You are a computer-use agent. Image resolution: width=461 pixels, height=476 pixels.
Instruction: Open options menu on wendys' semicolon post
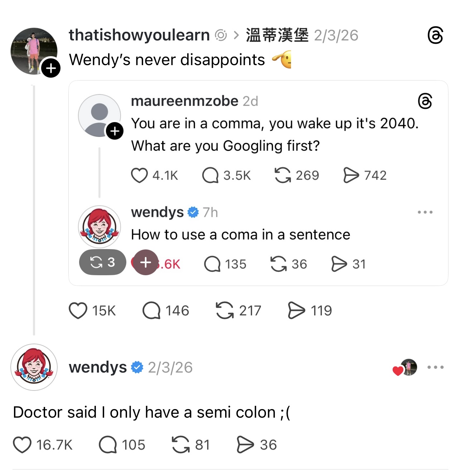(x=436, y=367)
